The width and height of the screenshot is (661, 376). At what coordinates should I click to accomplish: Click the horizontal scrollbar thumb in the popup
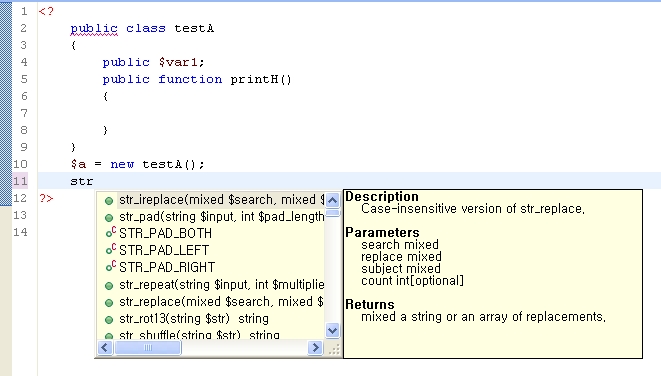(x=148, y=348)
